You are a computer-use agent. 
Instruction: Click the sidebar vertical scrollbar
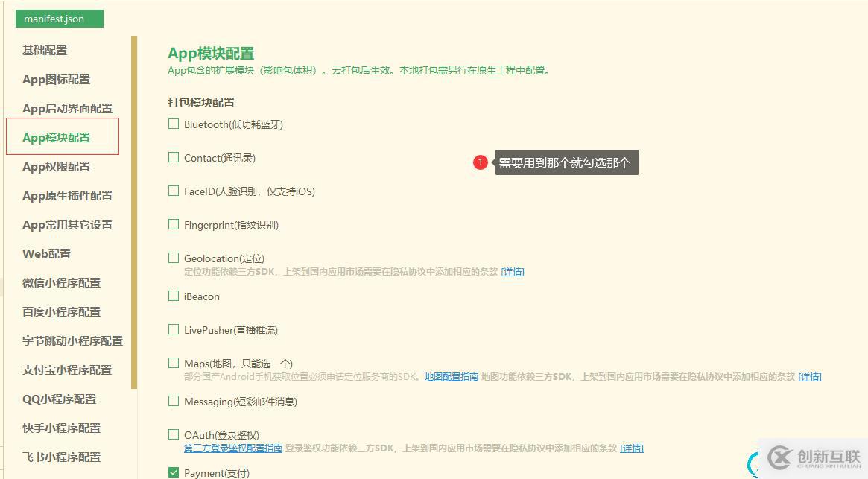(x=134, y=212)
